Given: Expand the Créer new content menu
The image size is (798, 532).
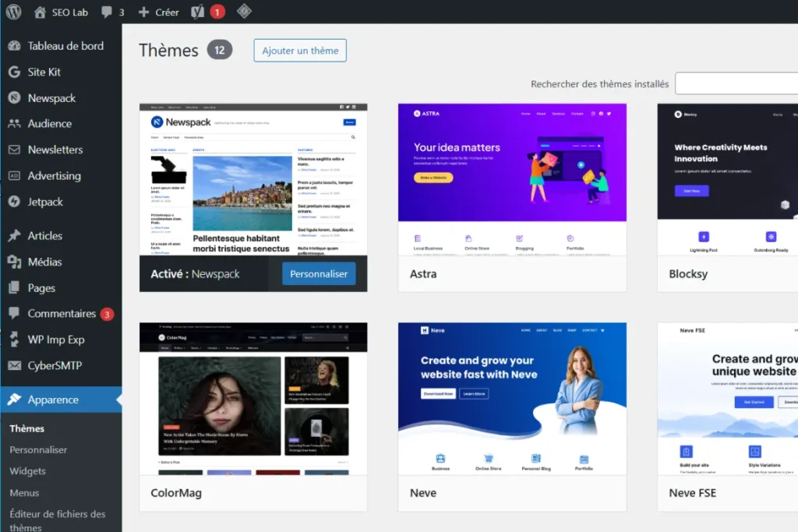Looking at the screenshot, I should click(158, 12).
